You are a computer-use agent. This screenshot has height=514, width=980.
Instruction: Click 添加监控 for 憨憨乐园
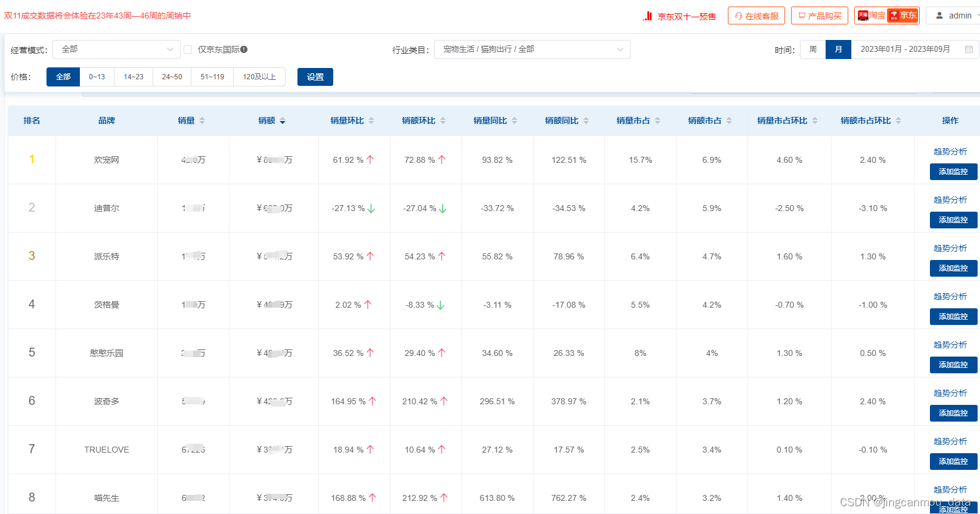coord(953,365)
